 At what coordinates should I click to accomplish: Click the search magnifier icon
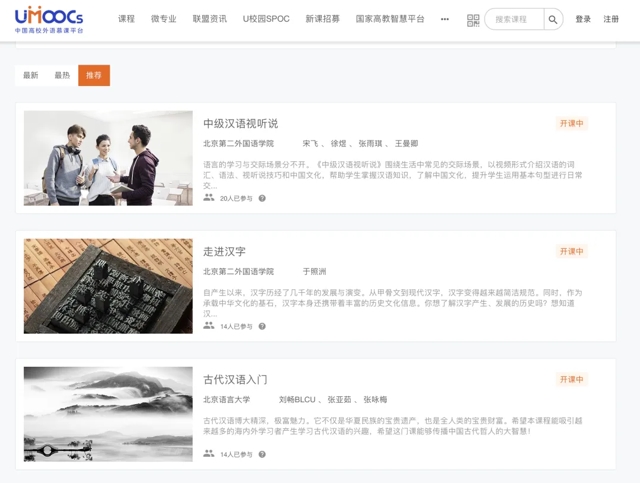coord(553,19)
